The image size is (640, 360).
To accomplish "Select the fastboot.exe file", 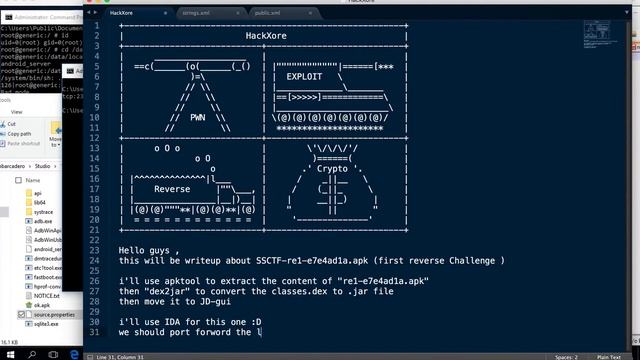I will pos(43,277).
